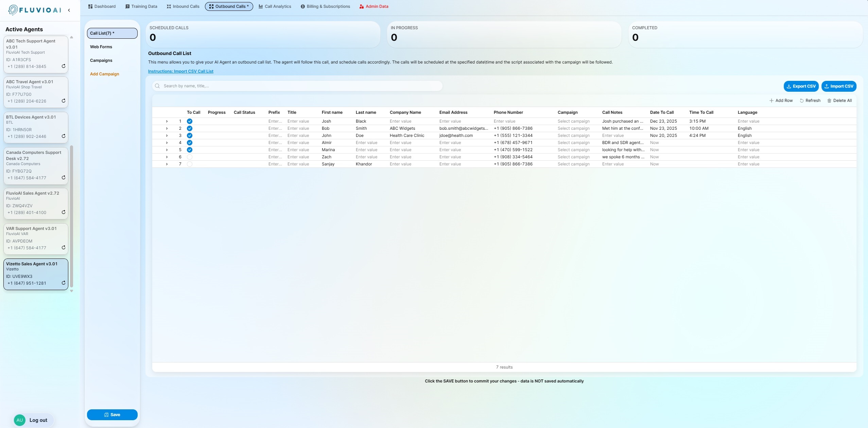Expand row 5 for Marina
Screen dimensions: 868x428
point(167,150)
